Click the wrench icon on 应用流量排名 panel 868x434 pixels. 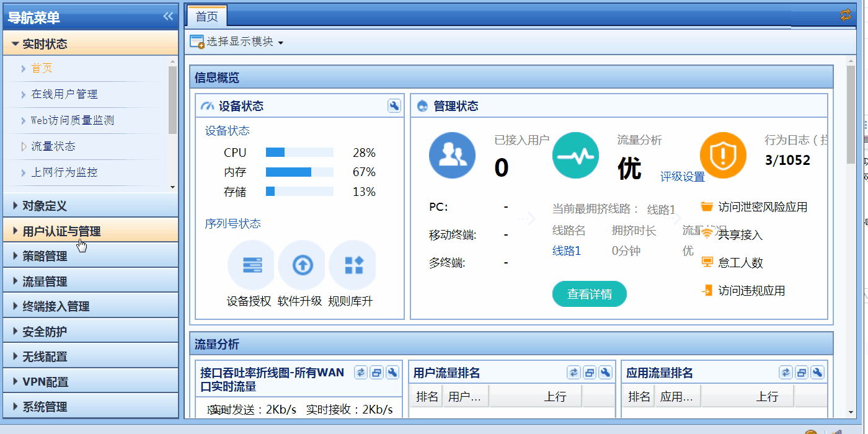point(816,373)
